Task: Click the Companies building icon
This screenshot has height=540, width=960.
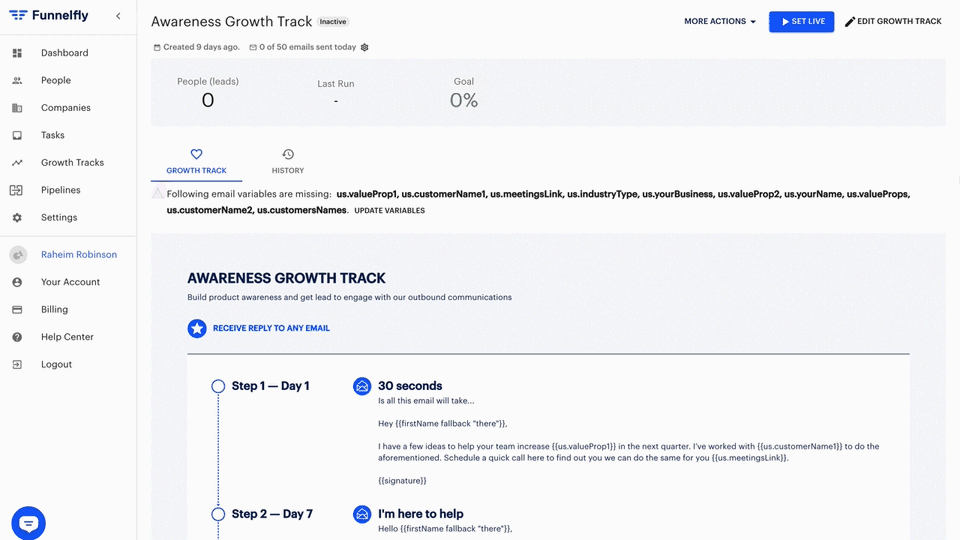Action: pyautogui.click(x=17, y=108)
